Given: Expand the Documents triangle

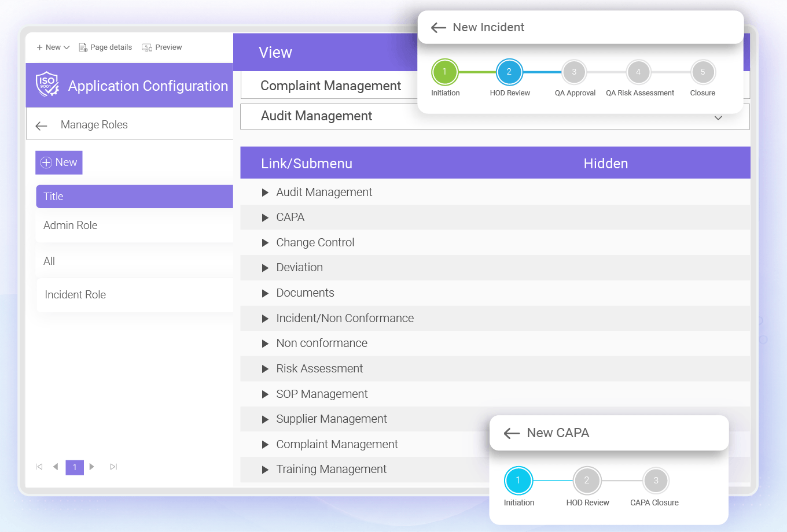Looking at the screenshot, I should point(265,294).
